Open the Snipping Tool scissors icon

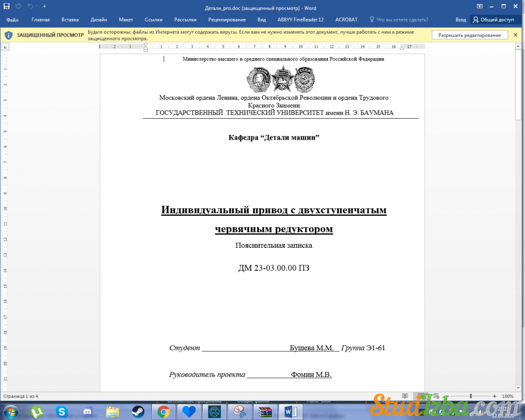click(x=240, y=412)
